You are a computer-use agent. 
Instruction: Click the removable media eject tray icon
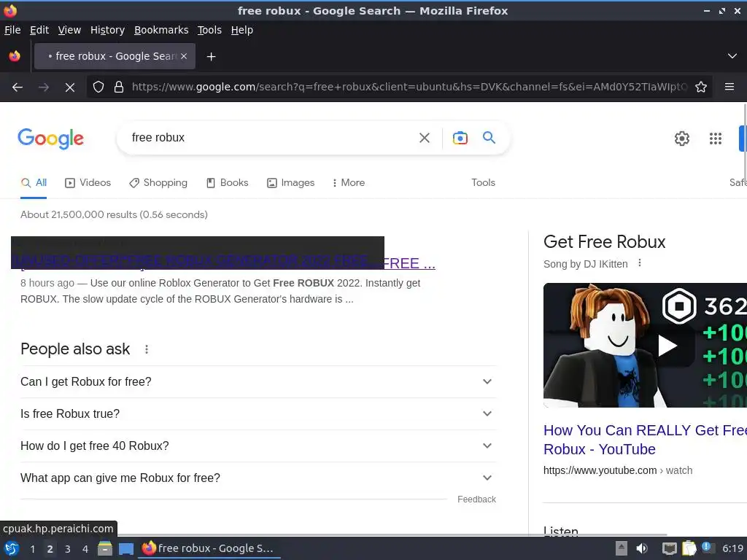(622, 548)
